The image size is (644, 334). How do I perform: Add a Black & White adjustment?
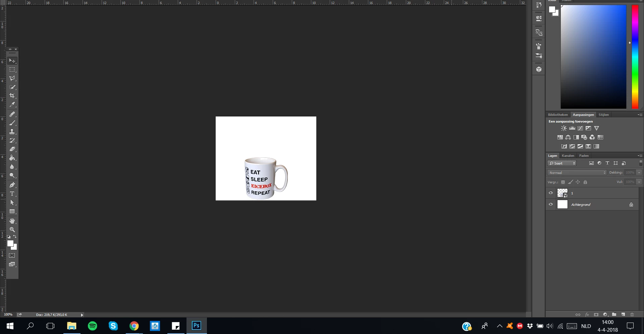pyautogui.click(x=576, y=137)
